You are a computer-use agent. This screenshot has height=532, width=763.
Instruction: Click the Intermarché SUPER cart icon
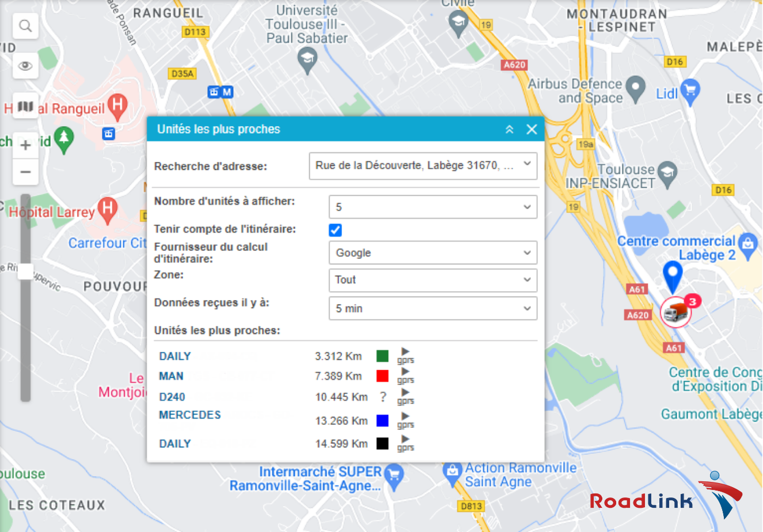click(394, 477)
